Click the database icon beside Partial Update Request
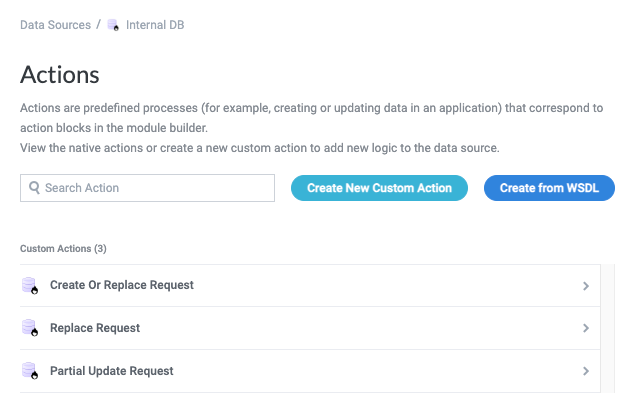The image size is (643, 420). point(29,371)
